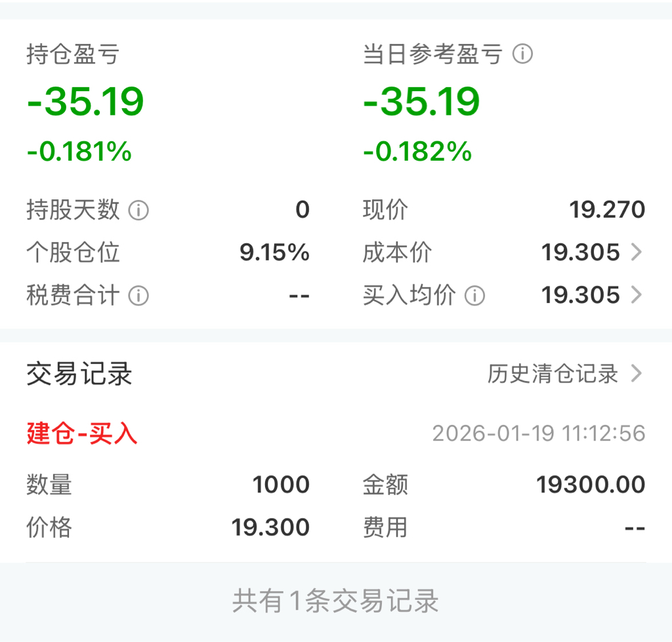Viewport: 672px width, 642px height.
Task: Click chevron arrow after 历史清仓记录
Action: pyautogui.click(x=636, y=374)
